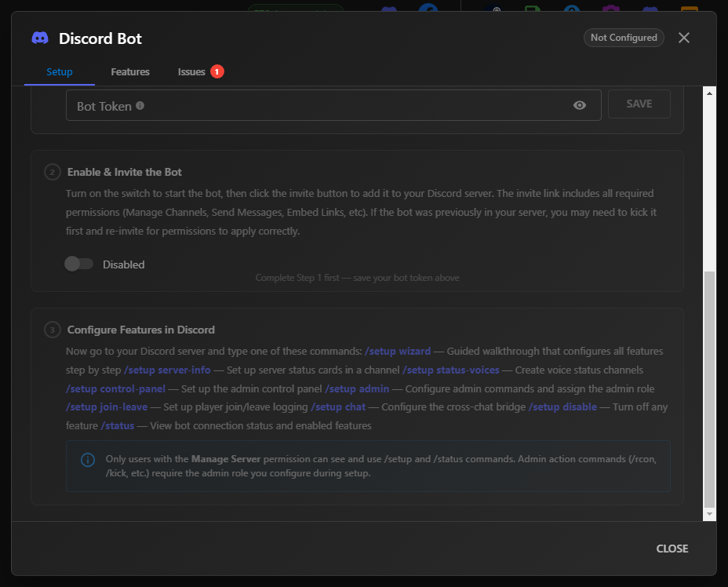The width and height of the screenshot is (728, 587).
Task: Click the /setup status-voices command
Action: coord(451,370)
